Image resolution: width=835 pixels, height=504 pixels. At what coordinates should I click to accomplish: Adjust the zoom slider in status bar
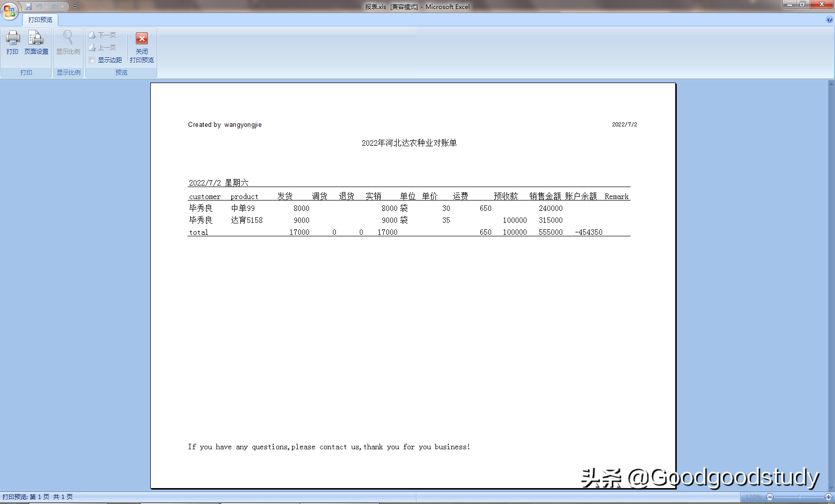point(799,497)
